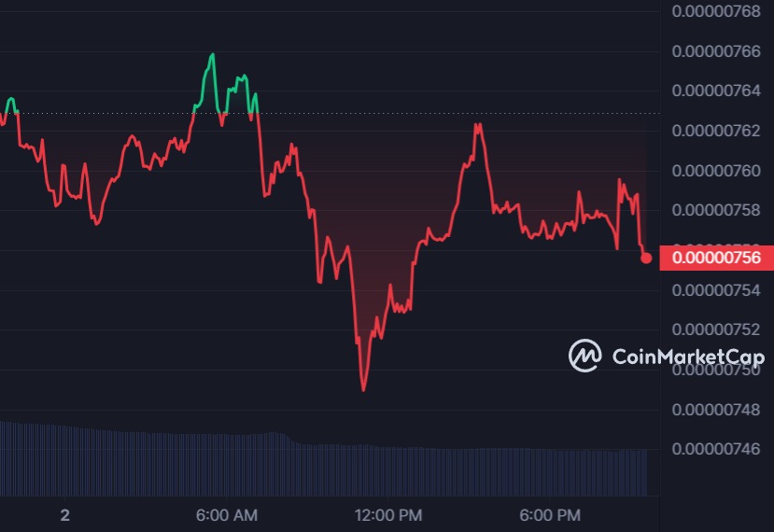Click the 0.00000766 price axis label
The height and width of the screenshot is (532, 774).
pyautogui.click(x=717, y=51)
